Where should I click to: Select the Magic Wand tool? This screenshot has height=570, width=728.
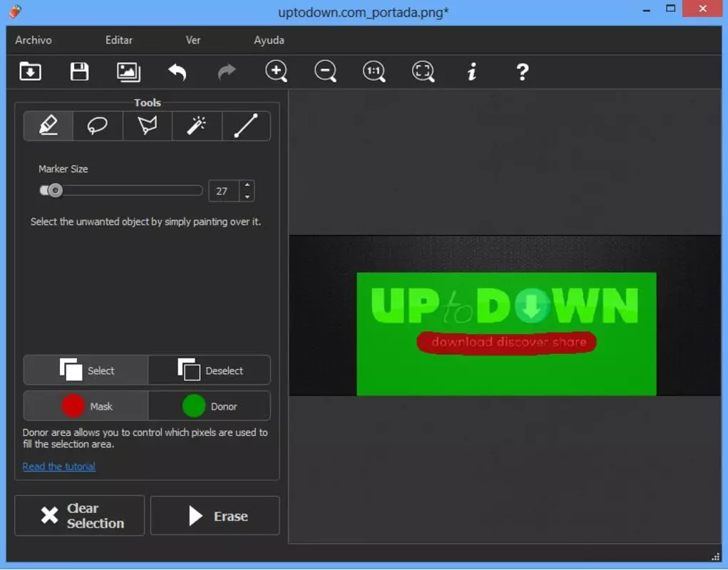click(197, 125)
